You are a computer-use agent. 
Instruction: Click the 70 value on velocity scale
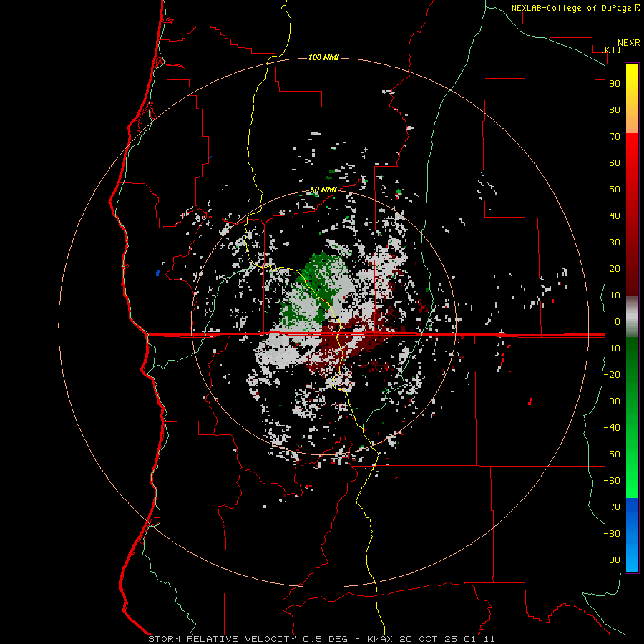[x=615, y=137]
